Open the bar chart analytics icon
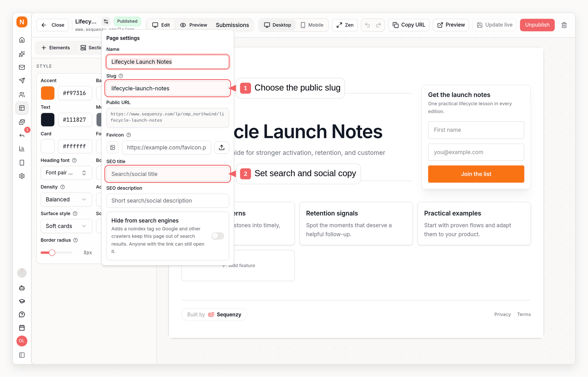This screenshot has width=588, height=377. click(x=22, y=149)
